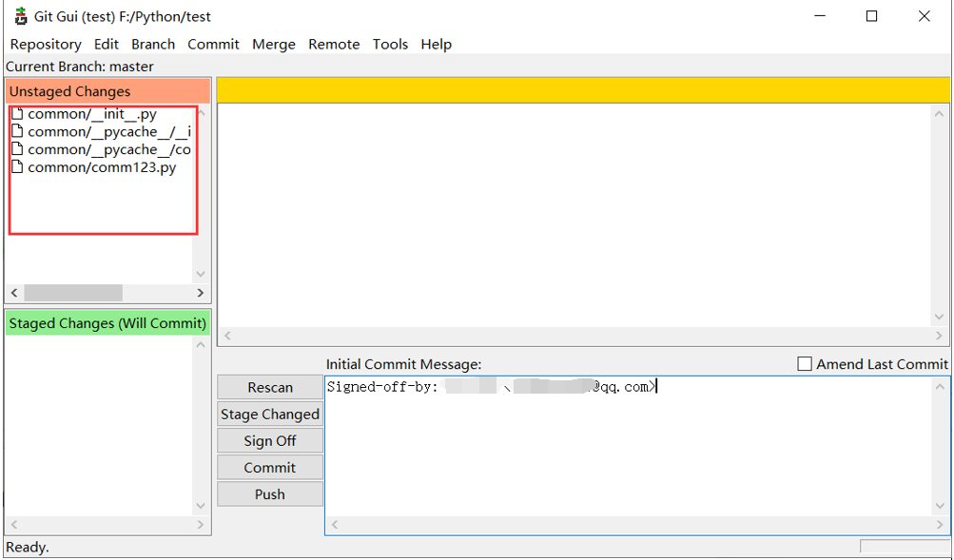Open the Help menu
The image size is (954, 560).
(x=436, y=45)
